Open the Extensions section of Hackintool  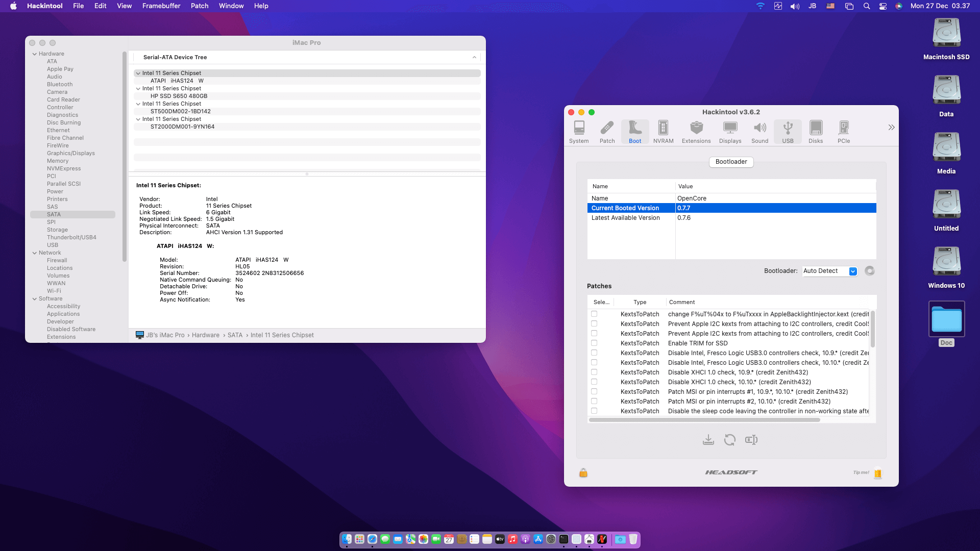[696, 132]
